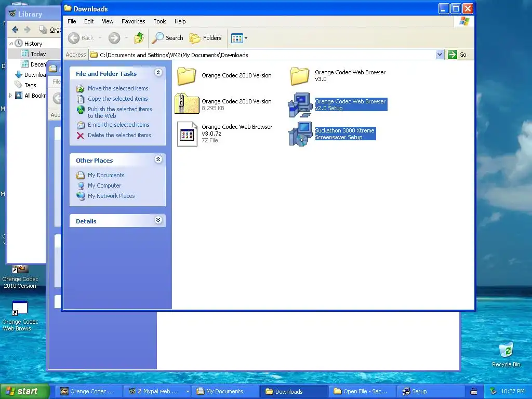
Task: Click the keyboard icon in system tray
Action: click(x=474, y=392)
